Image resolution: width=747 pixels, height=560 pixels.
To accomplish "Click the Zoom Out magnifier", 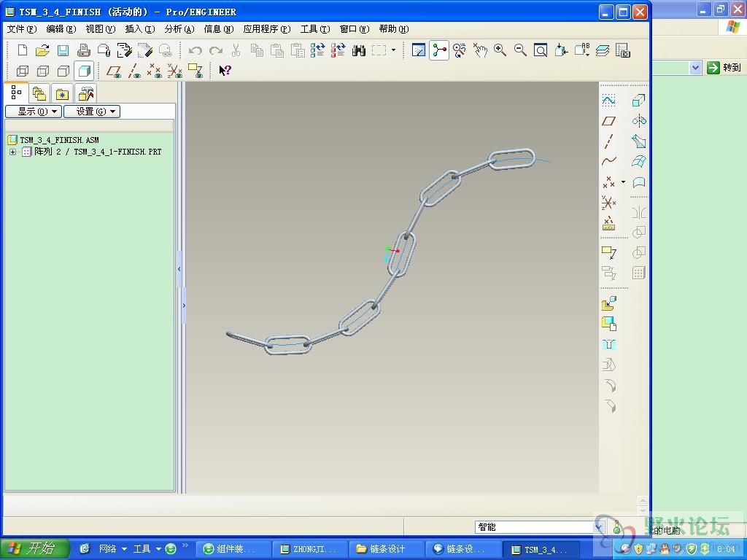I will click(x=520, y=50).
